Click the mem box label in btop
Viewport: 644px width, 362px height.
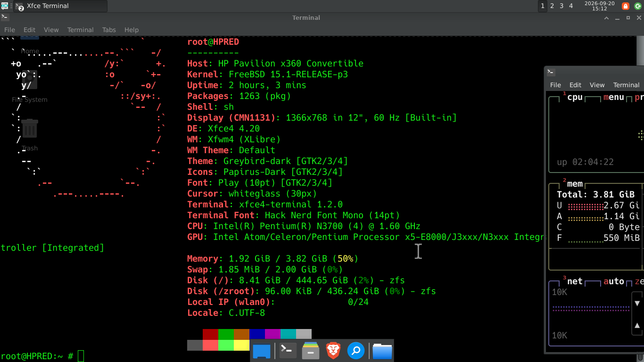[x=575, y=184]
